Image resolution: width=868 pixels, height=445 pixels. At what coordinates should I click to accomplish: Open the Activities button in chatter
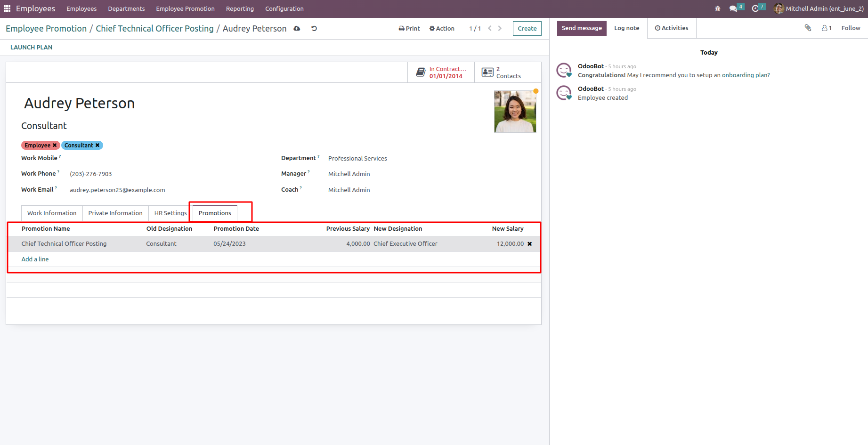pos(672,28)
